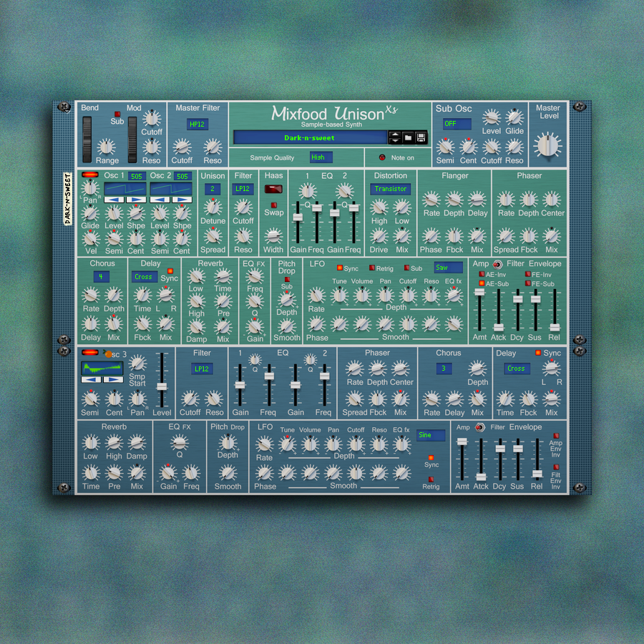Open the Master Filter HP12 type selector
This screenshot has height=644, width=644.
197,124
